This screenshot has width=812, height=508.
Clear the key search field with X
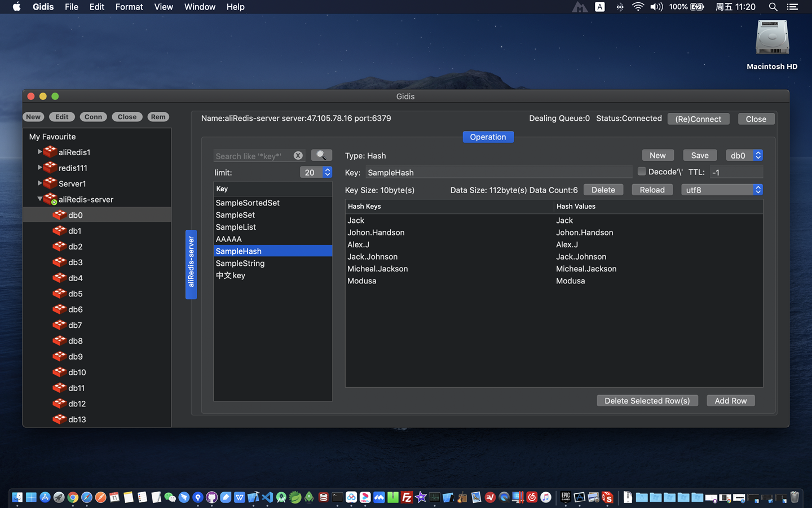point(298,156)
